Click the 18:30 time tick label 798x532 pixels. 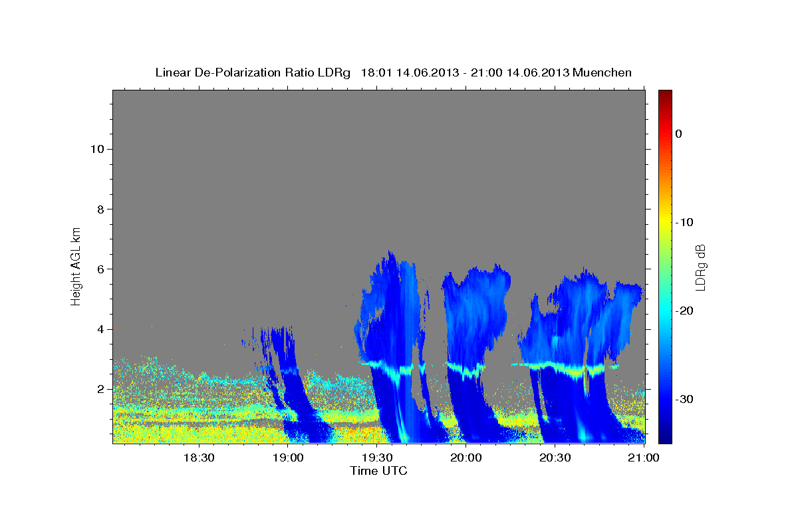(198, 458)
